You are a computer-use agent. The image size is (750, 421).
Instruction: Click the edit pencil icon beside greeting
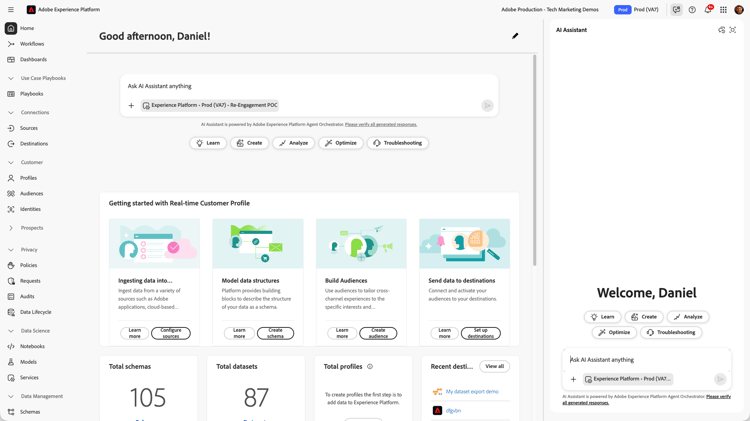[515, 36]
